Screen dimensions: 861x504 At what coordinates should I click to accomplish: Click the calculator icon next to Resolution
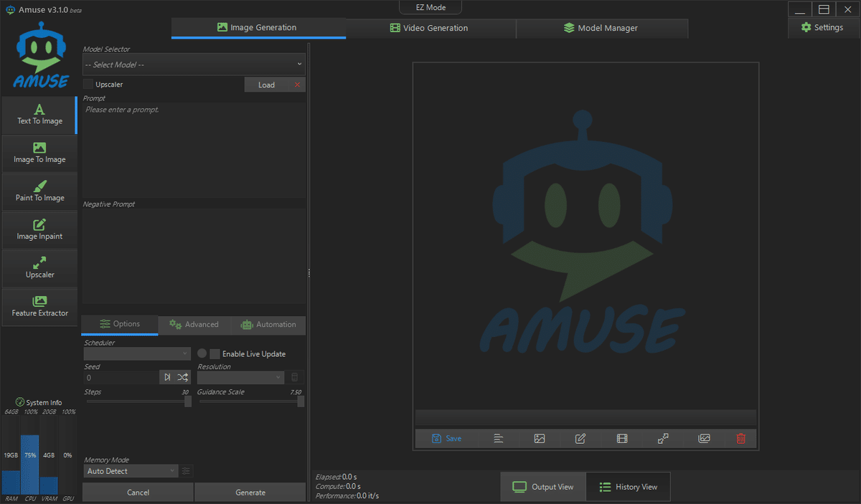(x=294, y=377)
